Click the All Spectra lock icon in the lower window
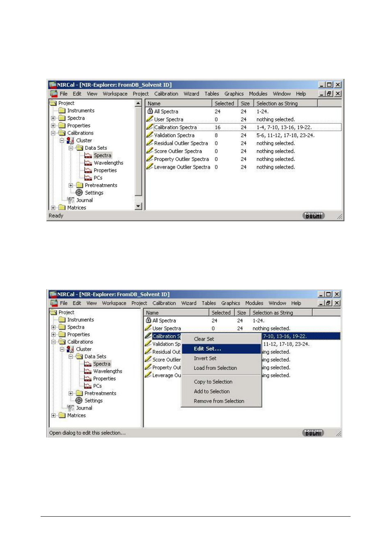Screen dimensions: 392x554 click(149, 320)
